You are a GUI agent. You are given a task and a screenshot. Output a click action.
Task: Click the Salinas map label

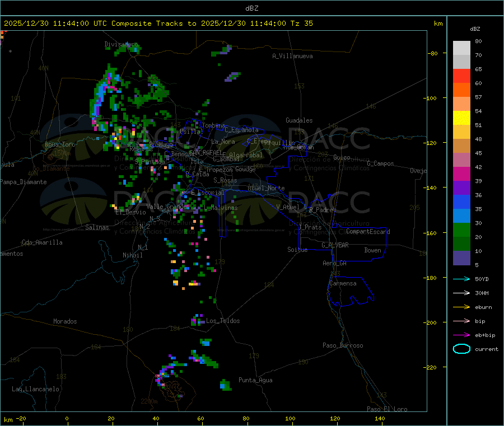97,227
